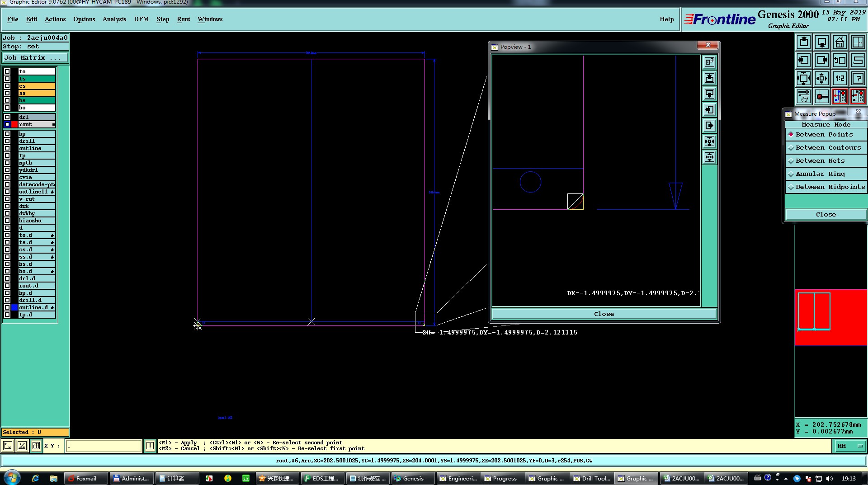This screenshot has width=868, height=485.
Task: Click the S-shaped path icon
Action: [858, 60]
